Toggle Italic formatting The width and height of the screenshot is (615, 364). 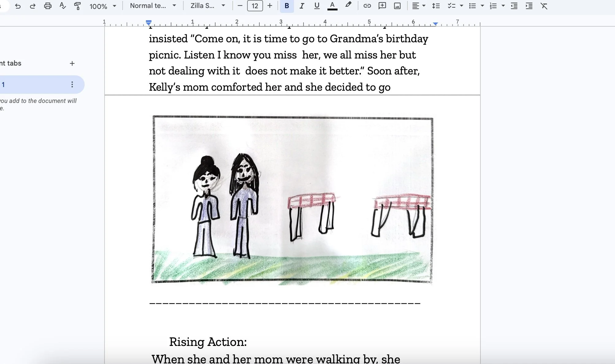coord(302,6)
